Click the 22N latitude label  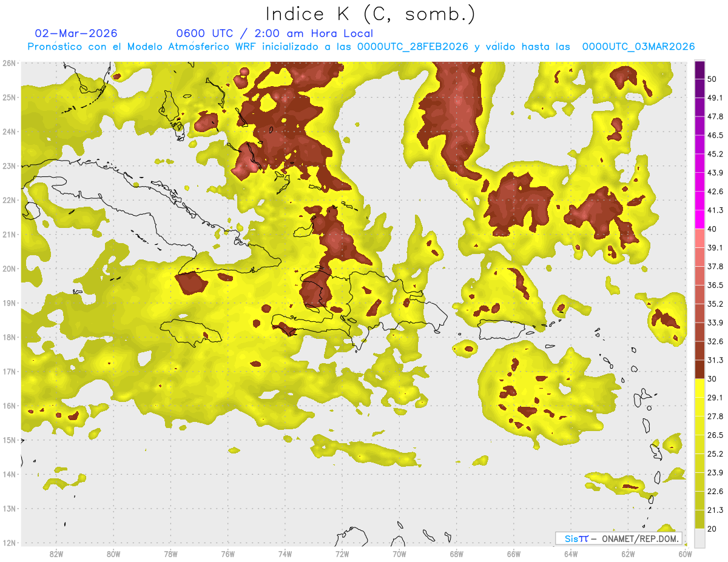click(x=9, y=200)
